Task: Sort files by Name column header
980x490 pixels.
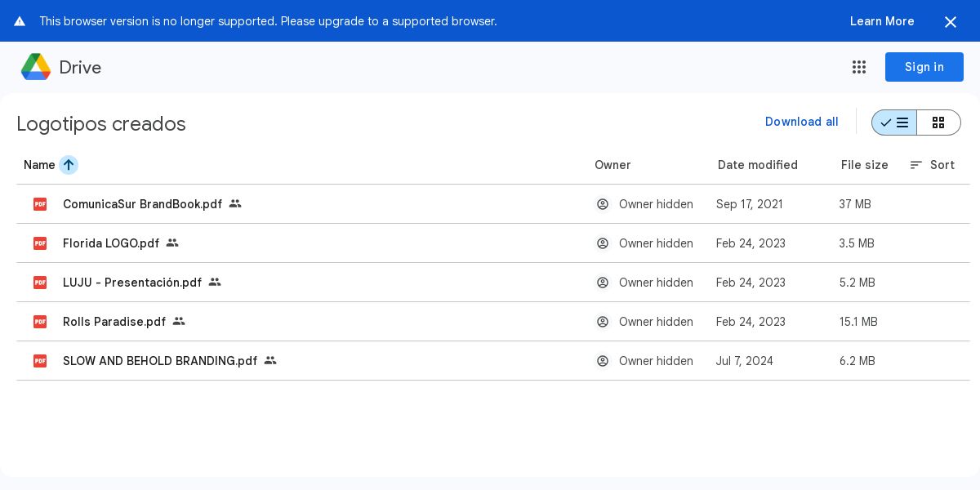Action: pos(39,165)
